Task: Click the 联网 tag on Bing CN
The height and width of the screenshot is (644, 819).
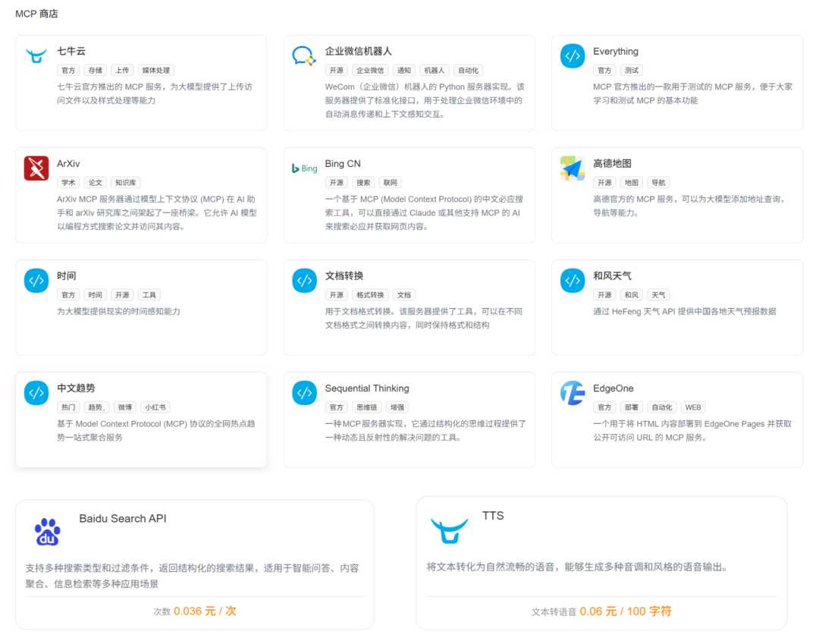Action: point(391,183)
